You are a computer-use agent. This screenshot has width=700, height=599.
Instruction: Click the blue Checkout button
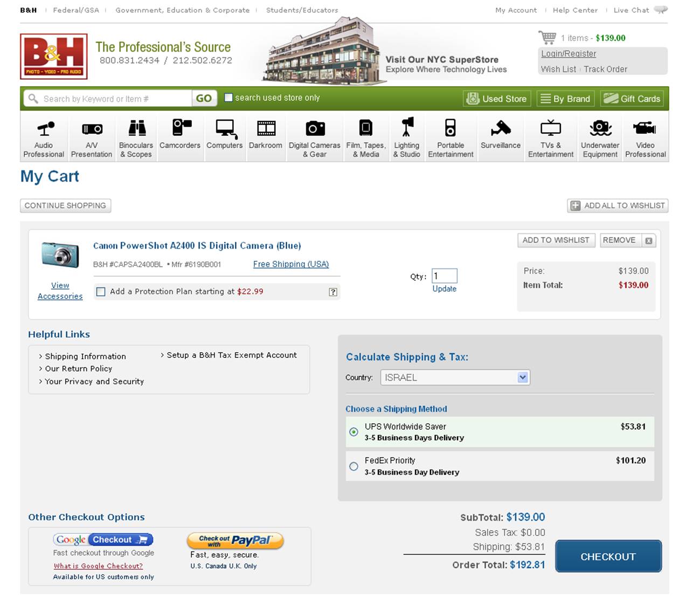608,556
